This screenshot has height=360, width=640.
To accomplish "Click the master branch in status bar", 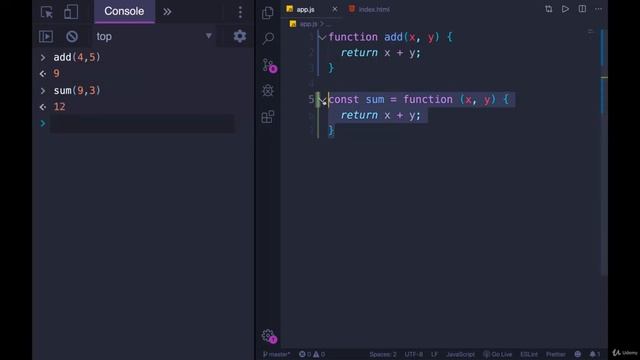I will click(276, 354).
